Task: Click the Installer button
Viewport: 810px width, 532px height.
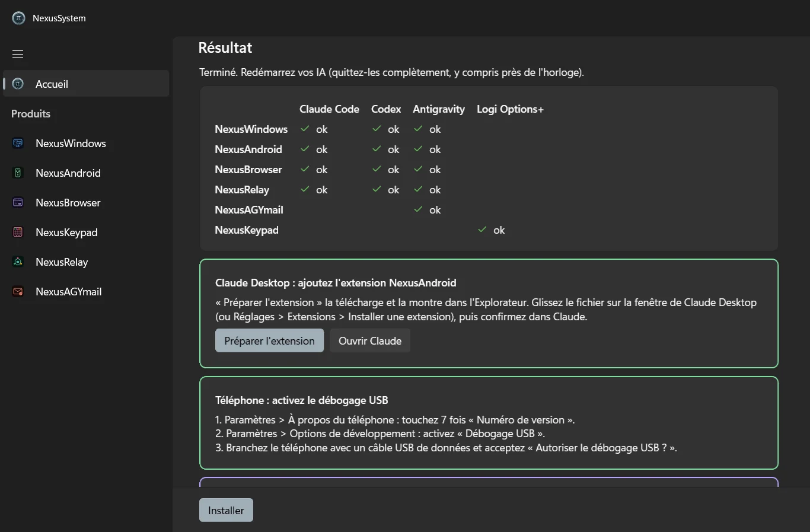Action: (x=226, y=510)
